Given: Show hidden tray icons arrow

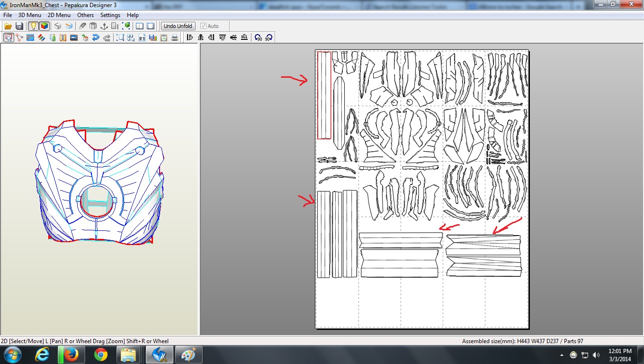Looking at the screenshot, I should pyautogui.click(x=562, y=355).
